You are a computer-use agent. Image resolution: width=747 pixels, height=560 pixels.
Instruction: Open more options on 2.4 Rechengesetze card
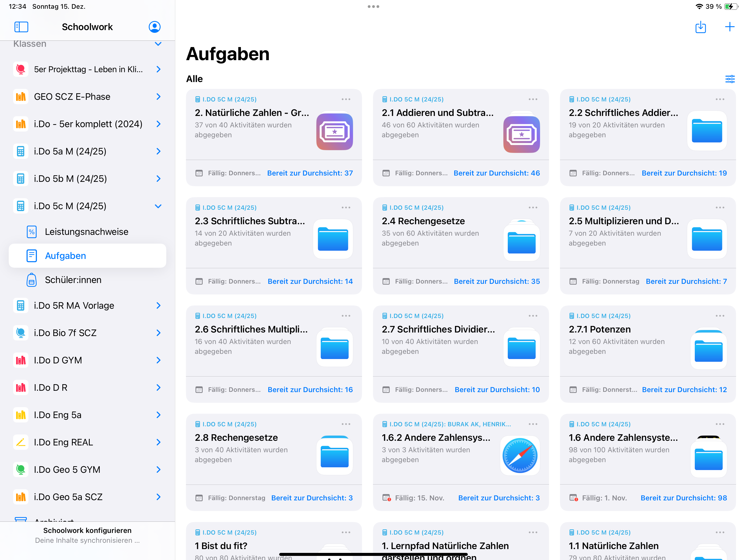(533, 207)
